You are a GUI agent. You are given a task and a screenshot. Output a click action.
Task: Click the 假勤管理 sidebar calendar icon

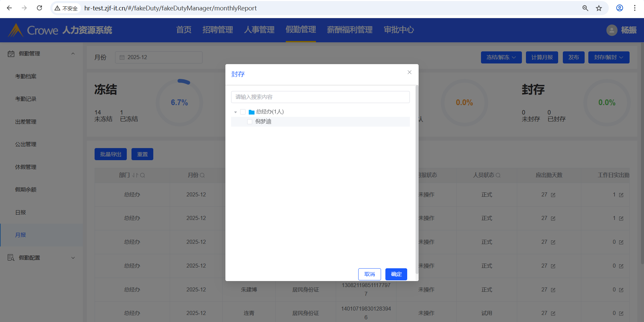coord(11,54)
